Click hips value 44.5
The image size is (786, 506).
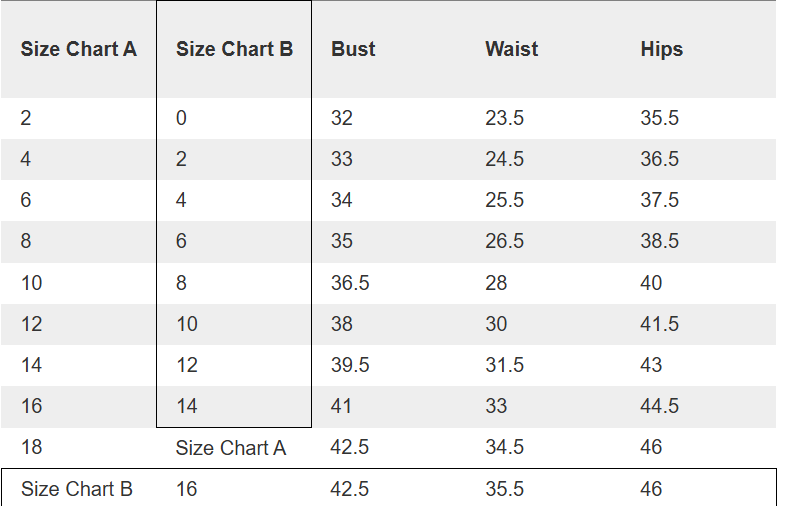659,406
